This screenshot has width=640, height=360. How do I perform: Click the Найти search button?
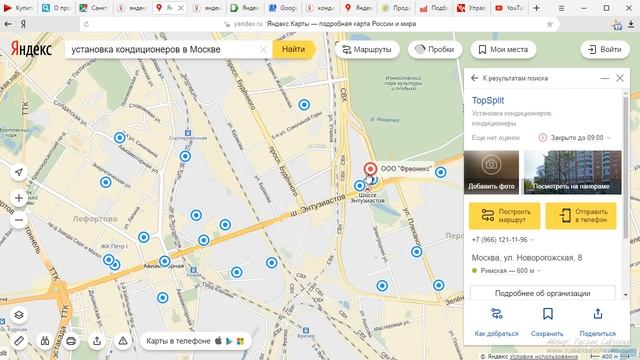[x=293, y=49]
